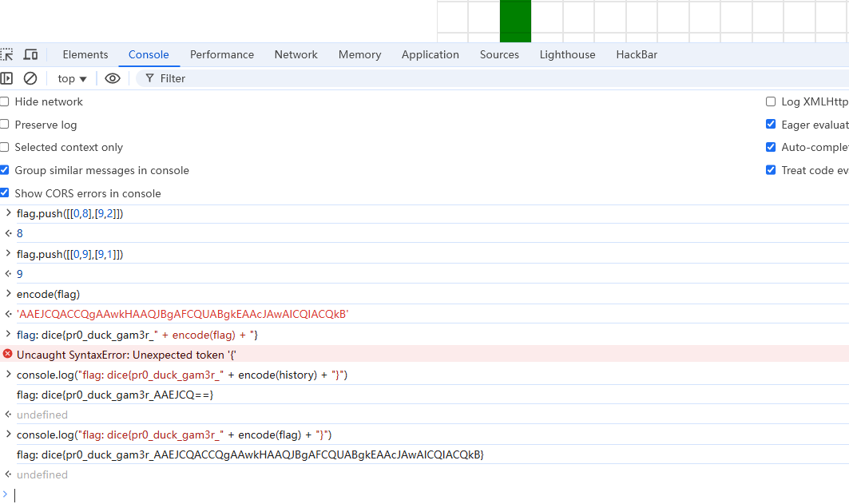The image size is (849, 504).
Task: Click the funnel icon in the Filter box
Action: [x=149, y=78]
